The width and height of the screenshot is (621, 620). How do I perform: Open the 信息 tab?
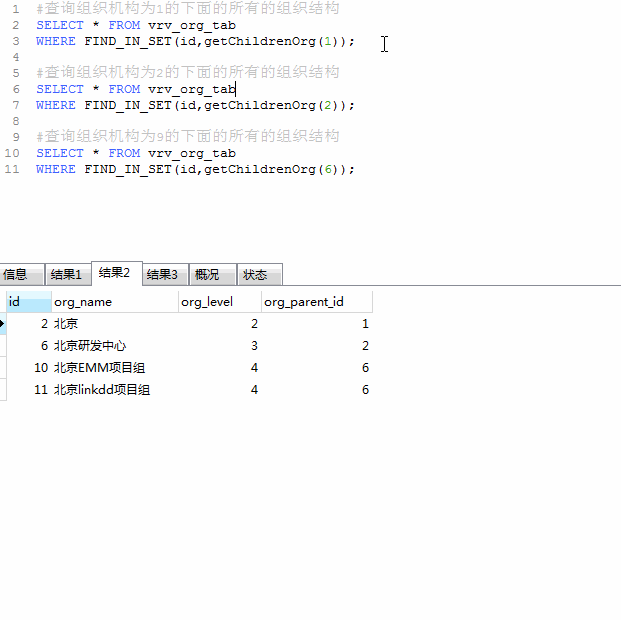pos(21,274)
